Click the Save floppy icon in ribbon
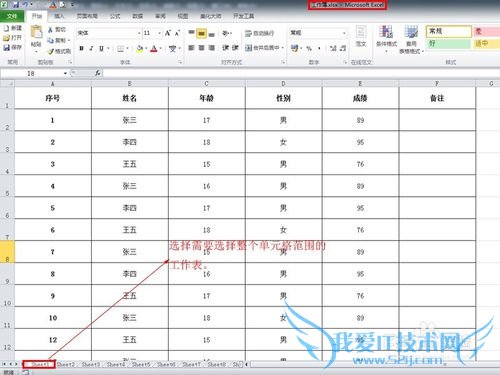The width and height of the screenshot is (500, 375). point(7,47)
